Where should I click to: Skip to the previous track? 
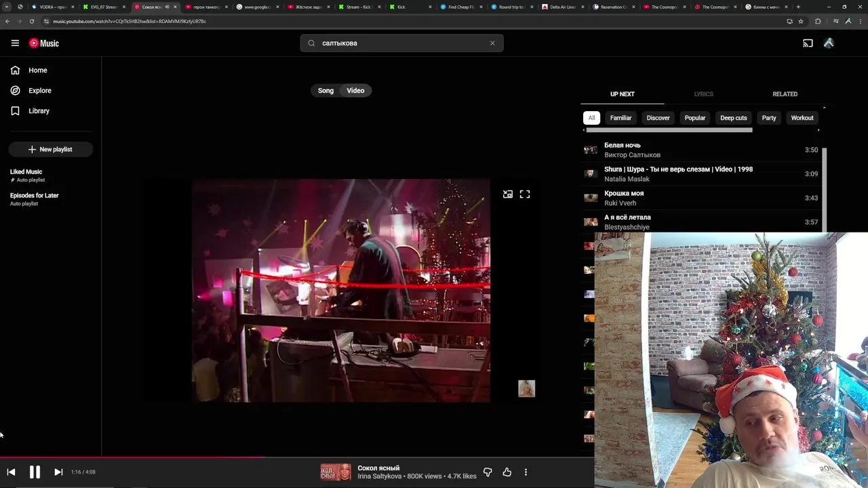(11, 472)
